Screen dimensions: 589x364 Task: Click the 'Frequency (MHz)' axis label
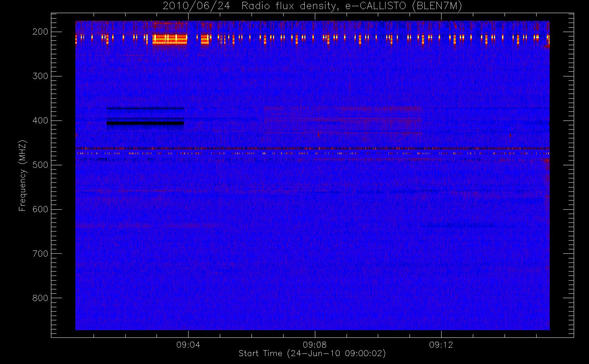pyautogui.click(x=23, y=175)
